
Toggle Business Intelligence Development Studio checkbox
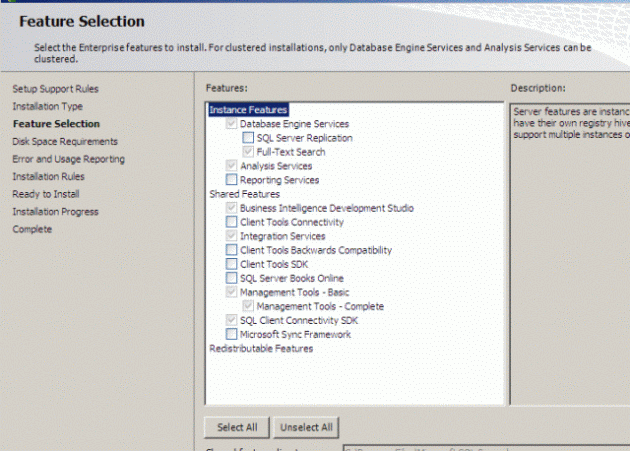pos(231,208)
